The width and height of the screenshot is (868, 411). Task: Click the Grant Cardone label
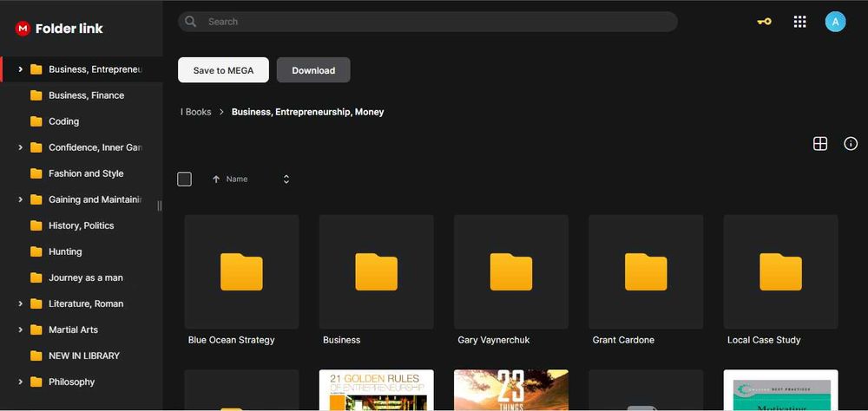coord(623,340)
